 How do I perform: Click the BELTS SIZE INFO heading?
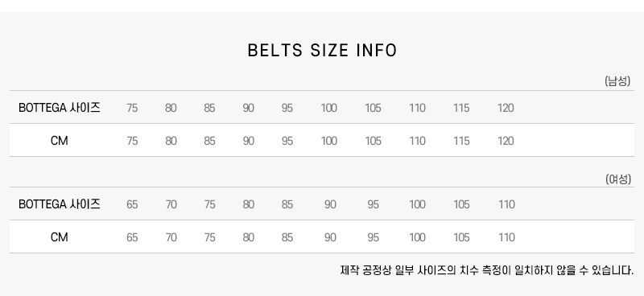click(x=322, y=51)
